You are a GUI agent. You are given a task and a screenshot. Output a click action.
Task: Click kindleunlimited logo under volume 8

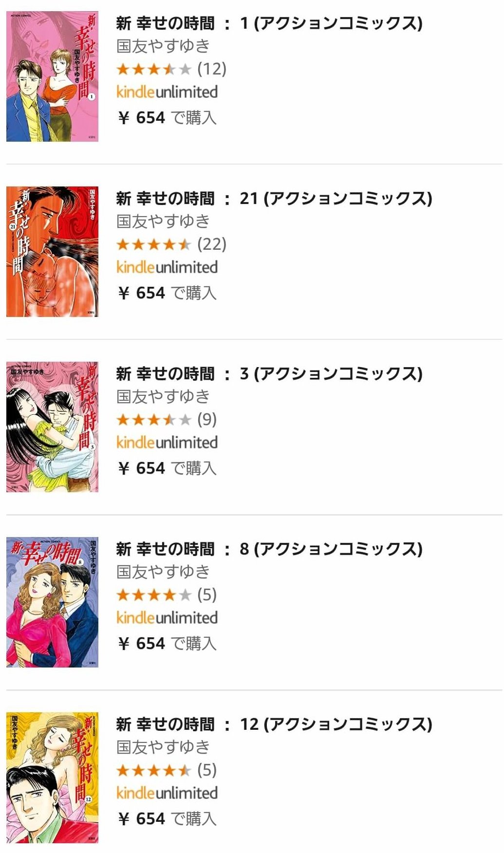(167, 618)
